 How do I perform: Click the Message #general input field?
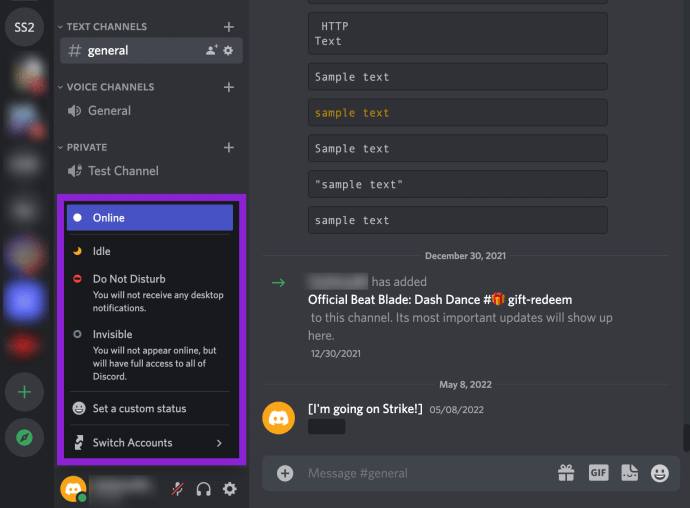[427, 473]
